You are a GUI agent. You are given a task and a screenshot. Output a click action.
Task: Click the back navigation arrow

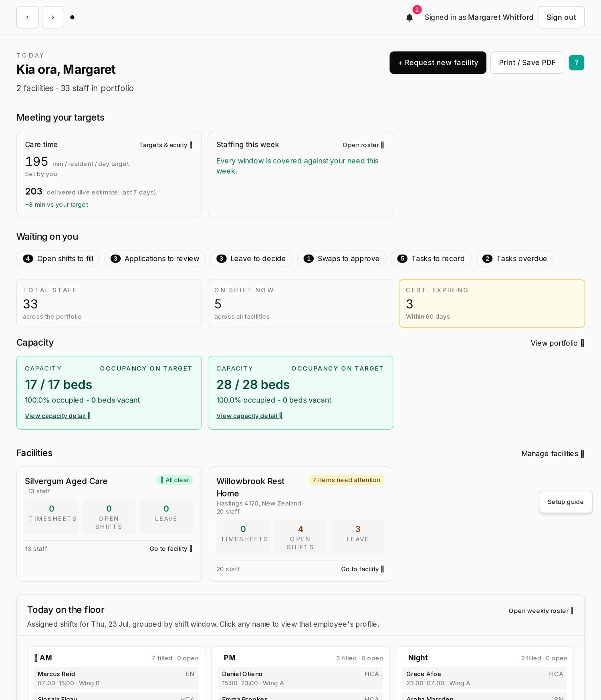click(27, 17)
